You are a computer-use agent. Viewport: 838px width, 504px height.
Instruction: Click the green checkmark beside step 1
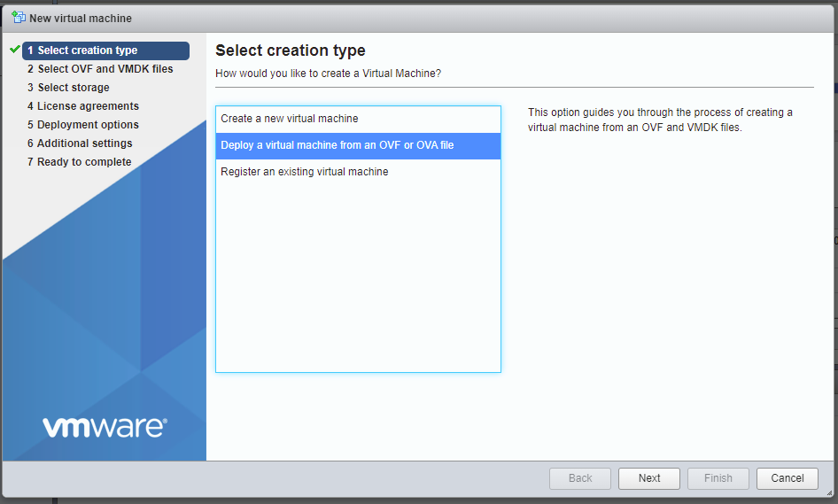point(14,50)
